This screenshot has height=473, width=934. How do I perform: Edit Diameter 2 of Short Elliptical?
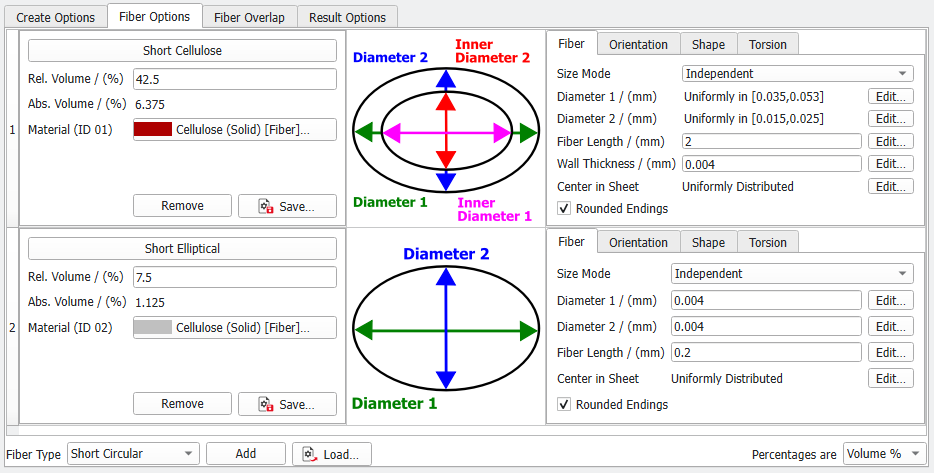click(x=891, y=326)
